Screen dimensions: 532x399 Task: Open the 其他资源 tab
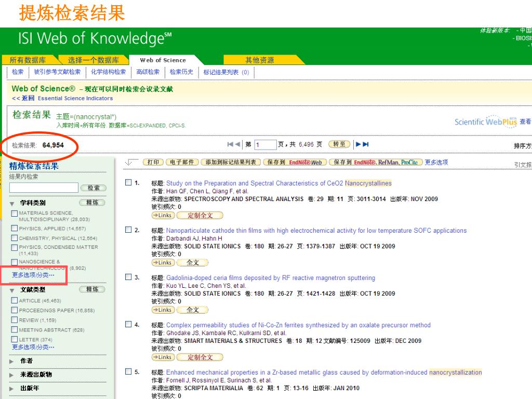260,60
